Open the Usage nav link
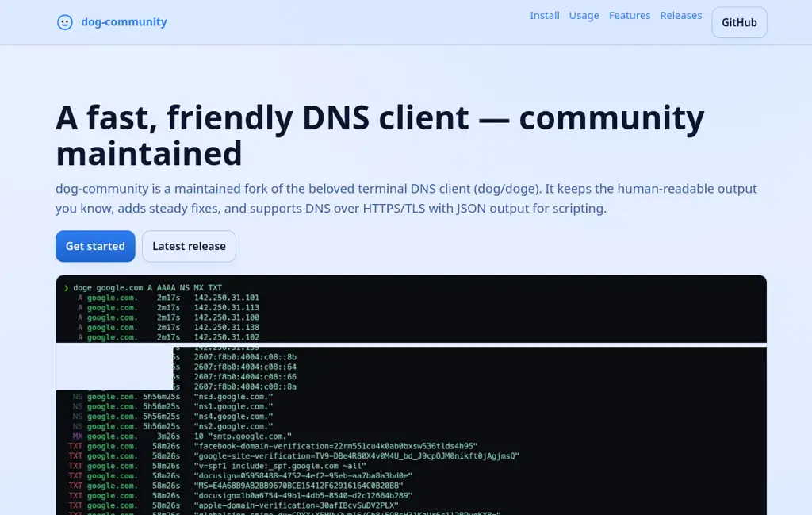812x515 pixels. coord(584,16)
